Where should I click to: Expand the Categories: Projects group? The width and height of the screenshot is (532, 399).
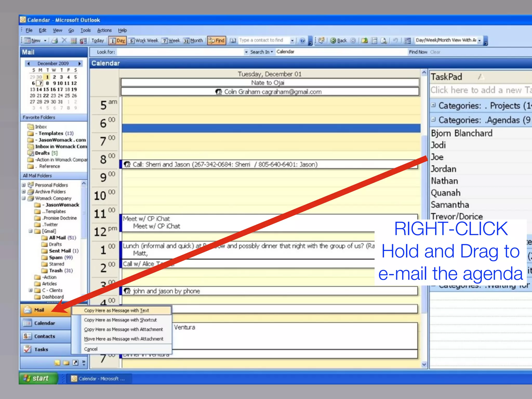(433, 105)
